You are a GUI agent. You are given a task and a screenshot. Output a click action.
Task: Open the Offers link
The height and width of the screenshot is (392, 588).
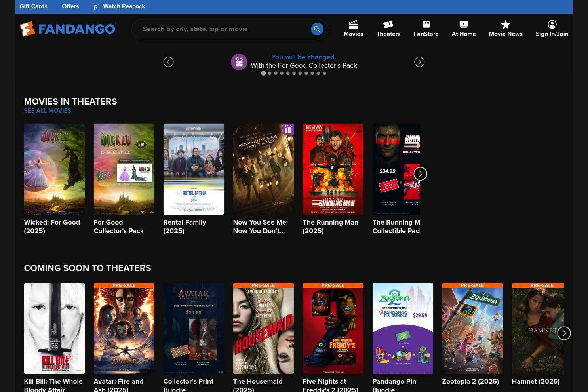coord(70,6)
